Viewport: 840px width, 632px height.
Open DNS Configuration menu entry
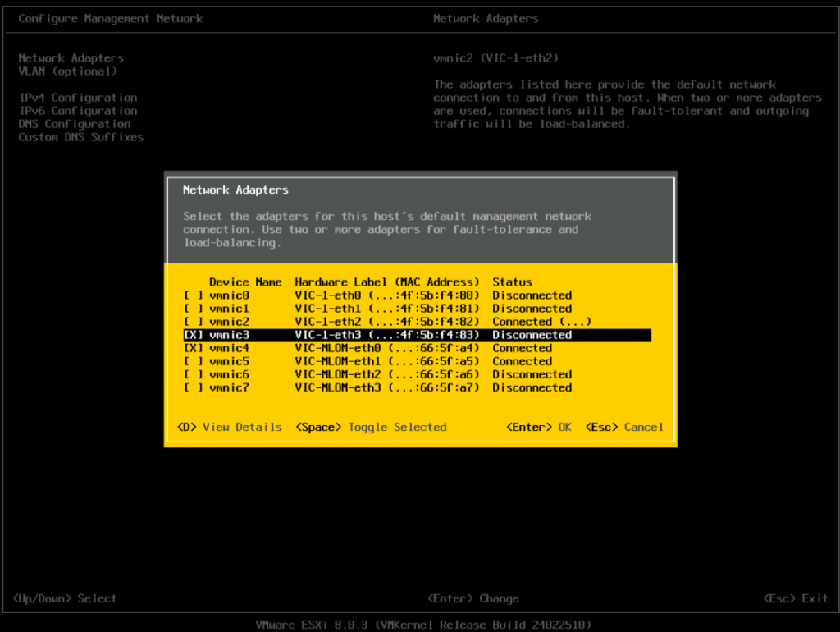[75, 124]
